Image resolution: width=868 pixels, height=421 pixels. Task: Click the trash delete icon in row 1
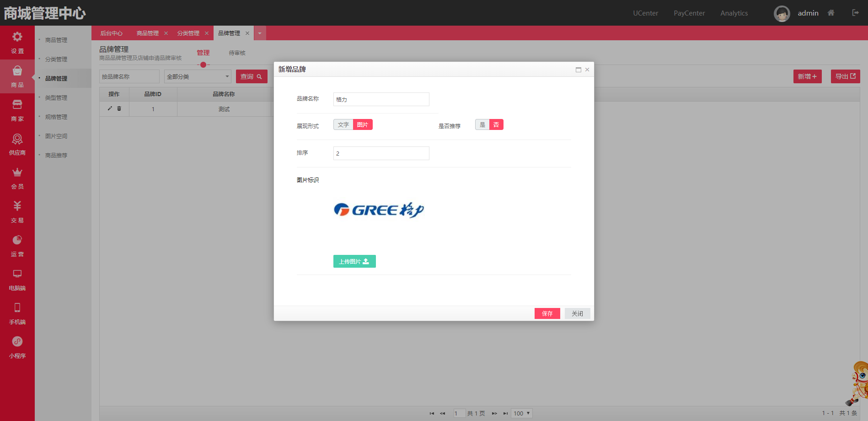(x=119, y=108)
